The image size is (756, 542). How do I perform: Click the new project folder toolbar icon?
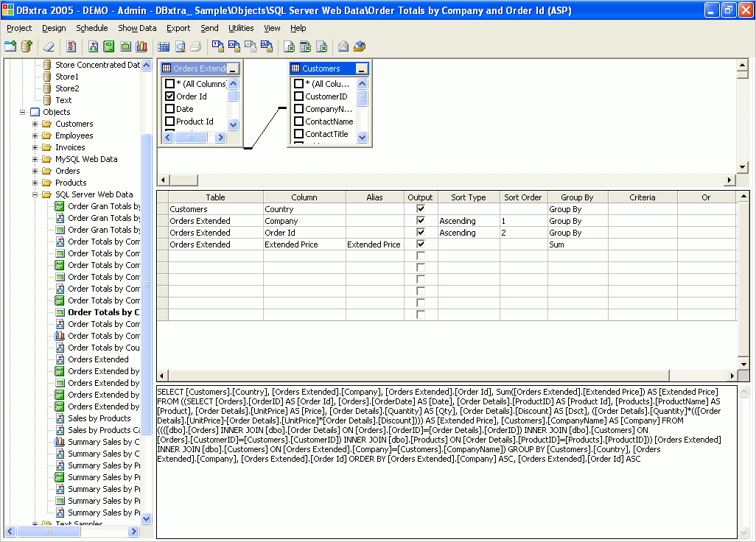10,46
